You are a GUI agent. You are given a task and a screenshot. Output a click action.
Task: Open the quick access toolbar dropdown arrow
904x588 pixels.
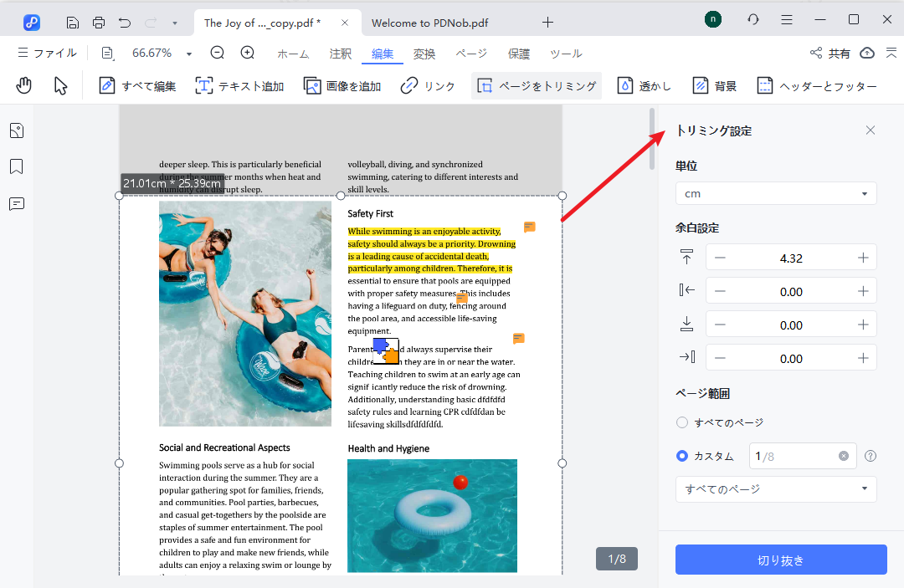(x=175, y=23)
